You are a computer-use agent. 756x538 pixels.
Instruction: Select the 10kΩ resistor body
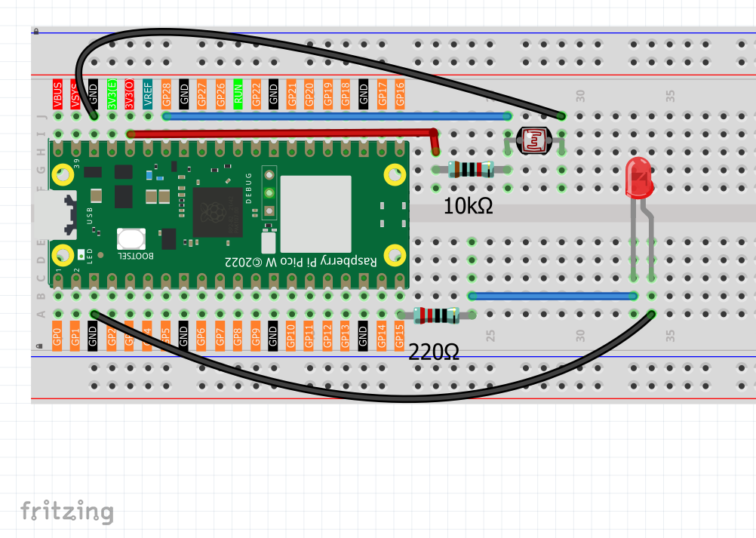tap(471, 170)
